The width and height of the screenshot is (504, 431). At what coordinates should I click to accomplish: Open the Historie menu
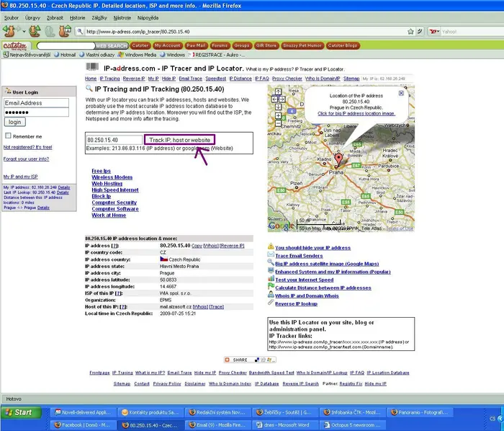tap(78, 18)
